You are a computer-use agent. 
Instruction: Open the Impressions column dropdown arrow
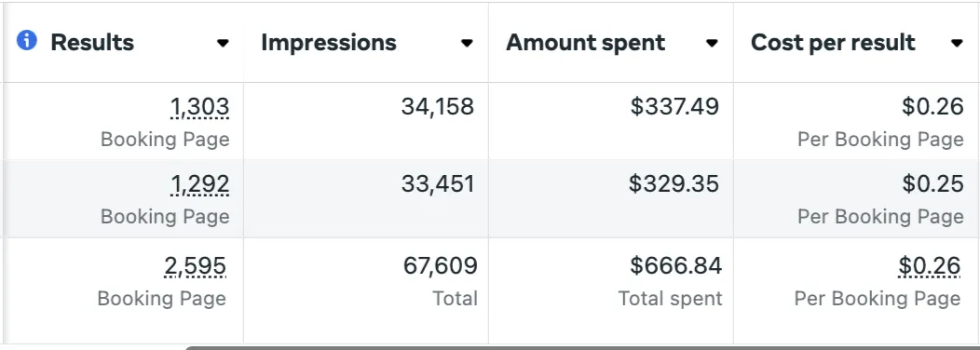pyautogui.click(x=467, y=43)
